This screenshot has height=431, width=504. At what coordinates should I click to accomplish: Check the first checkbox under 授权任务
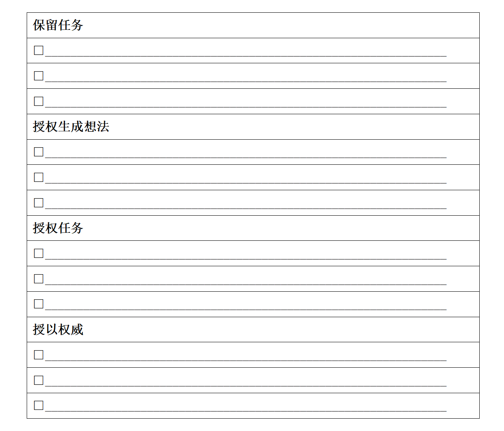[x=39, y=253]
